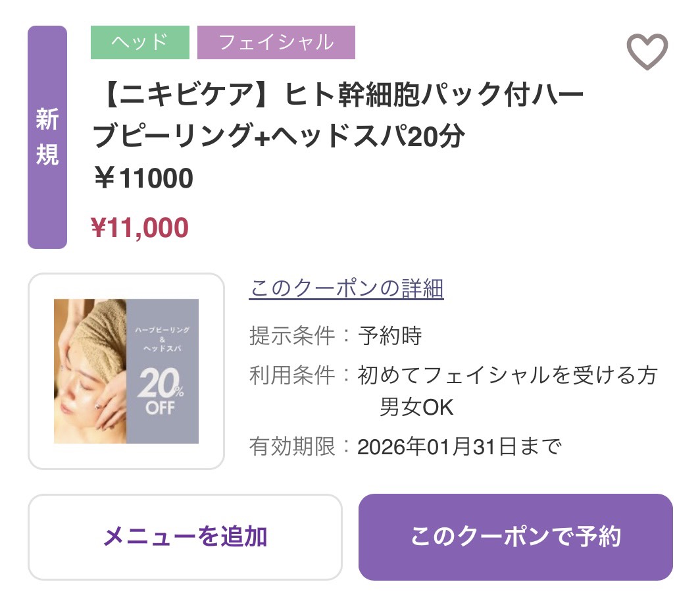This screenshot has height=607, width=700.
Task: Click the 予約時 condition value
Action: (x=389, y=336)
